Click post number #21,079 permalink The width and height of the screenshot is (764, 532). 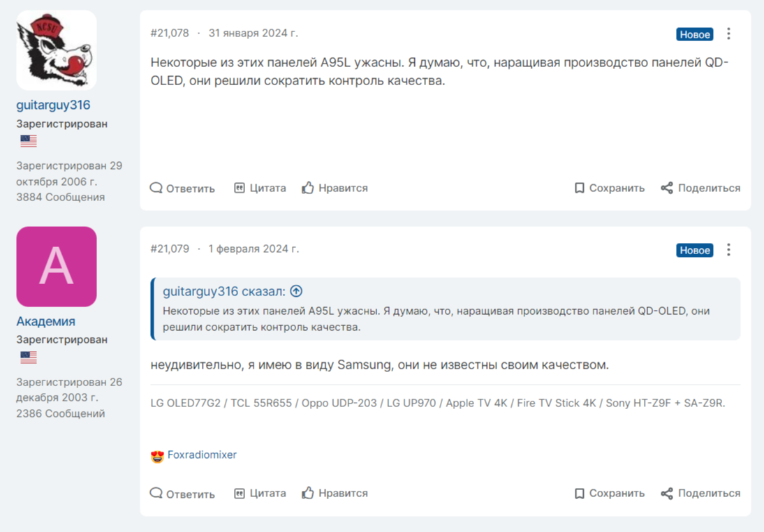click(x=170, y=249)
